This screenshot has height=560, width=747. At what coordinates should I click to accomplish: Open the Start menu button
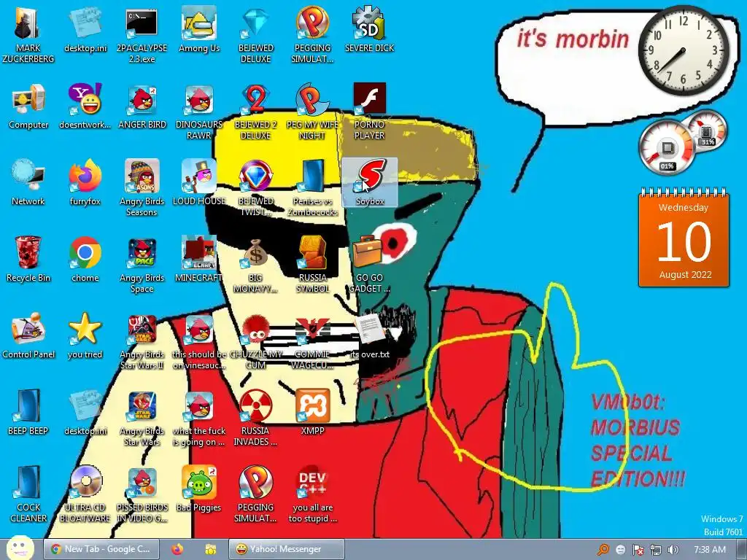20,548
